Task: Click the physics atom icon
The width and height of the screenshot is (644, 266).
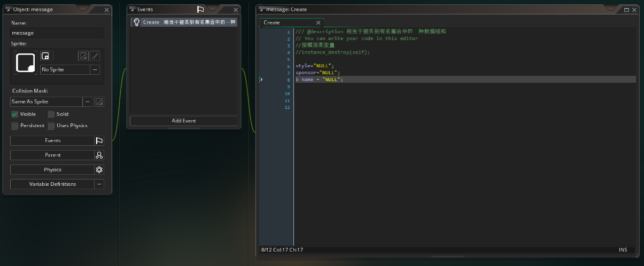Action: (99, 169)
